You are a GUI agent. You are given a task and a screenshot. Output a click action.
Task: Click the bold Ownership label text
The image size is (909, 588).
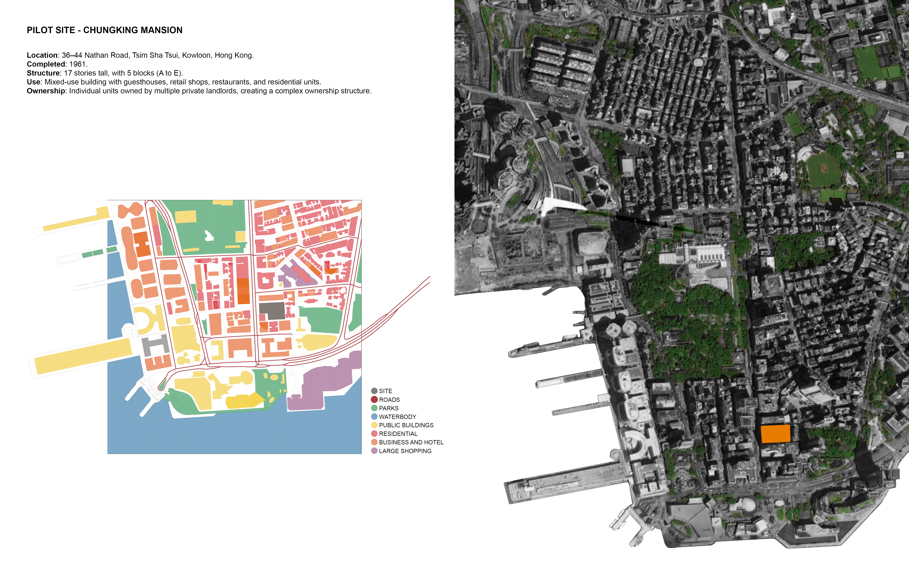(46, 91)
